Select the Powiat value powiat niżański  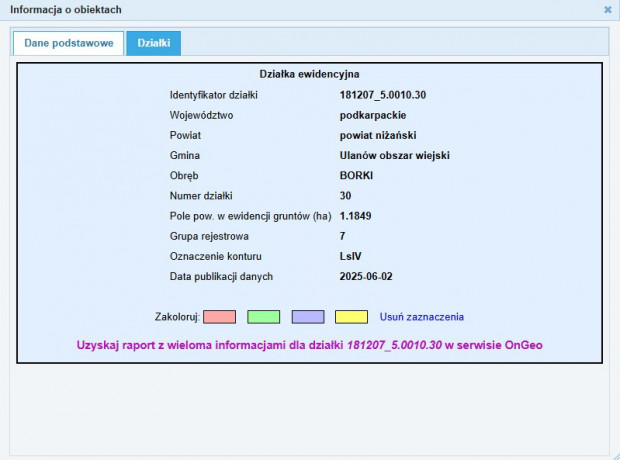pos(378,135)
